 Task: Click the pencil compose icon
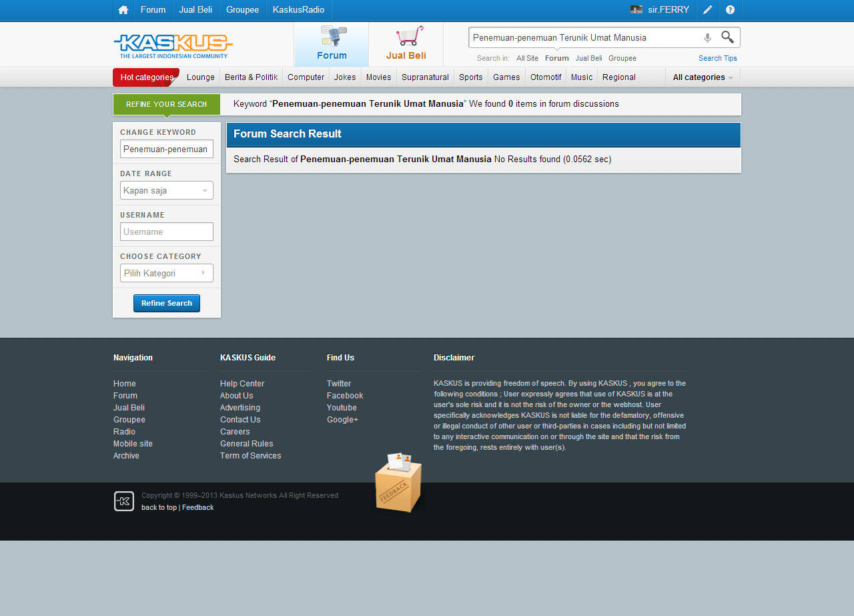click(708, 10)
